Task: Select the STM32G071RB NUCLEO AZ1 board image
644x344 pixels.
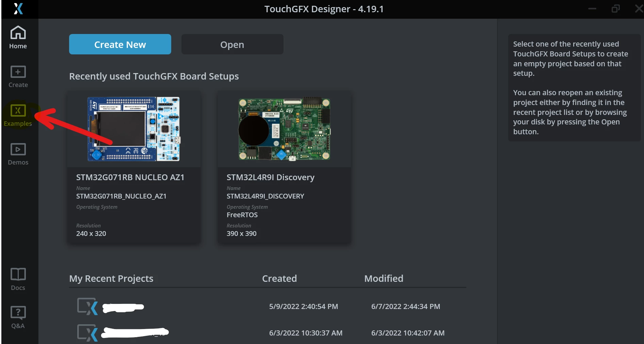Action: click(x=134, y=129)
